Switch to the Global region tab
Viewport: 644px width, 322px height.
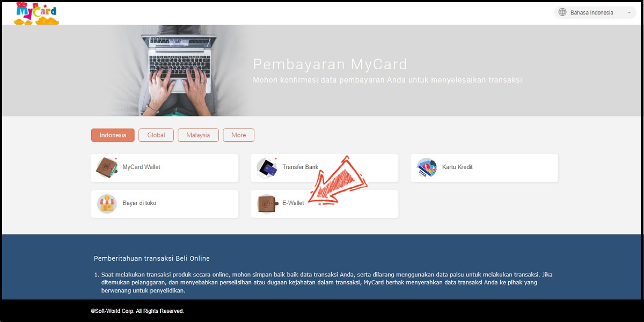click(x=156, y=135)
